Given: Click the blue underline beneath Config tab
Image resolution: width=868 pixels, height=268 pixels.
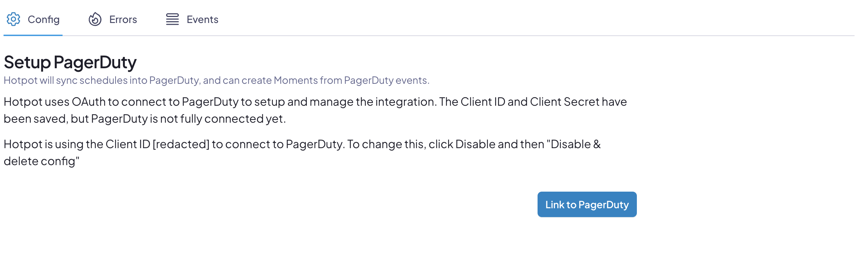Looking at the screenshot, I should (33, 35).
